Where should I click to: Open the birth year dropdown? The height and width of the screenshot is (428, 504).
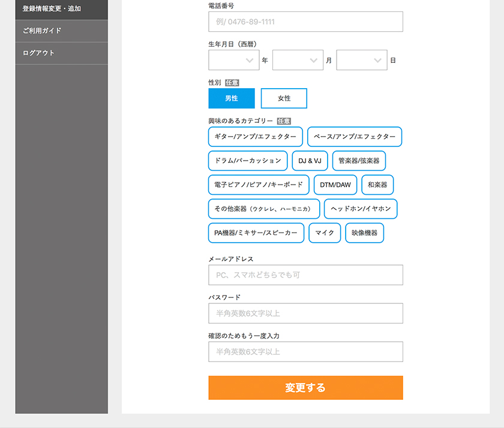point(233,61)
